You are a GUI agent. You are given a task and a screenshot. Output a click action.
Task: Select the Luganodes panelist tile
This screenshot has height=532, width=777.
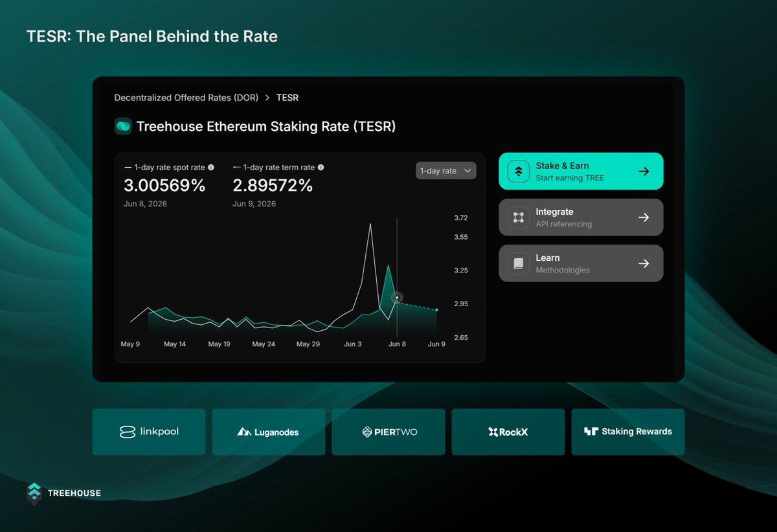(269, 432)
